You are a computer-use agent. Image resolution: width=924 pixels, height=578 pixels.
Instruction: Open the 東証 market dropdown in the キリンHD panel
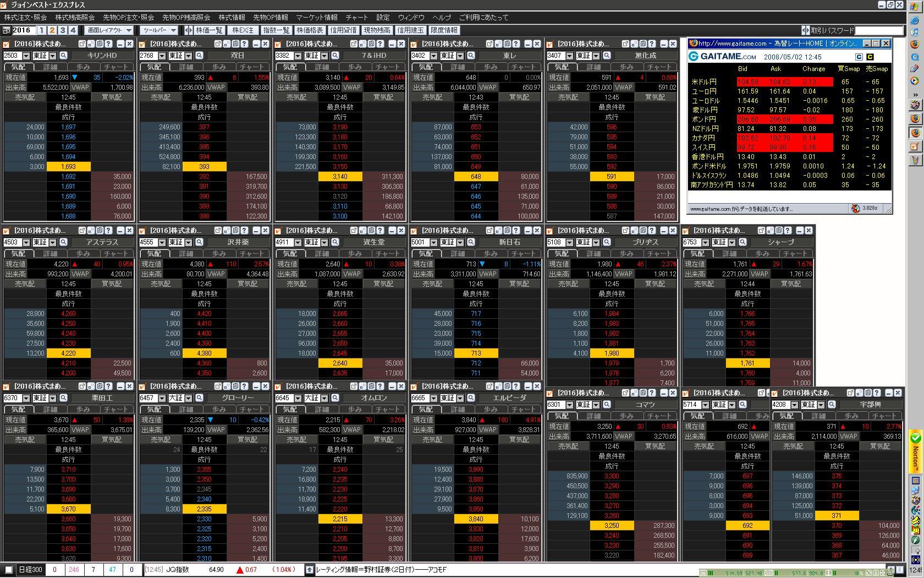(53, 56)
